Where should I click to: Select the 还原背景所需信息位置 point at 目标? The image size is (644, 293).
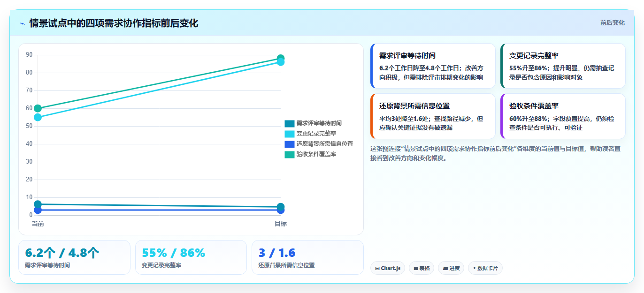click(281, 210)
